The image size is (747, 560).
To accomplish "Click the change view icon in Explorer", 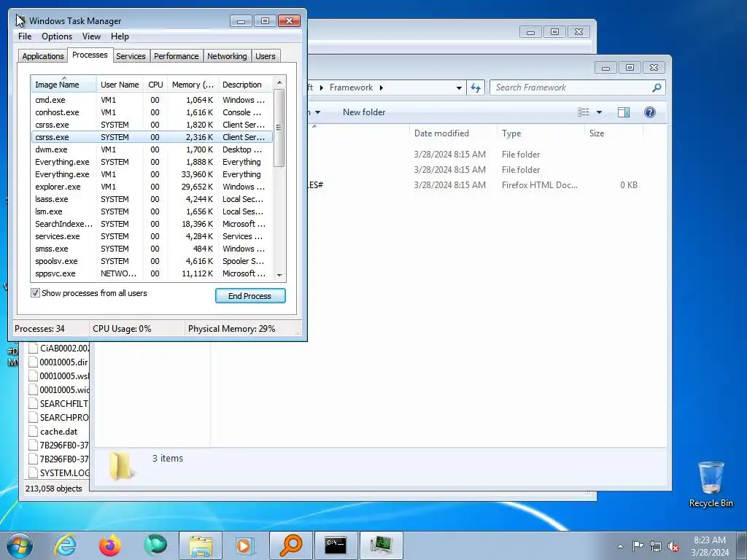I will [584, 112].
